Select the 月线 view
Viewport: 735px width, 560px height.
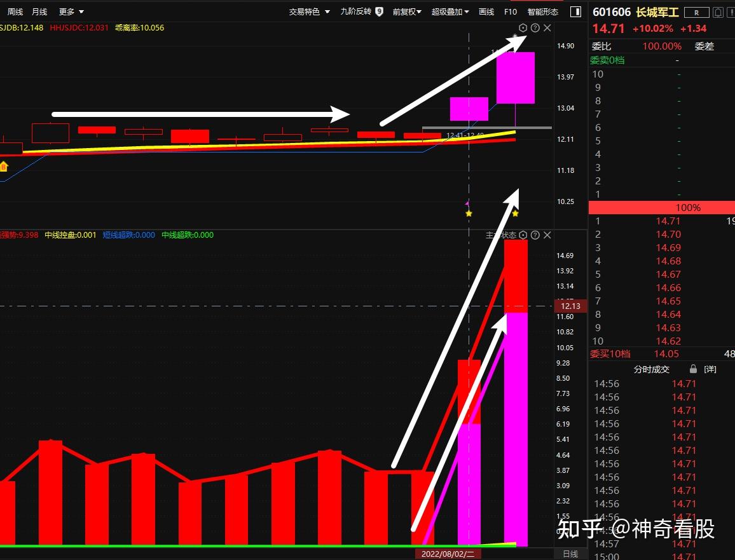(x=39, y=11)
